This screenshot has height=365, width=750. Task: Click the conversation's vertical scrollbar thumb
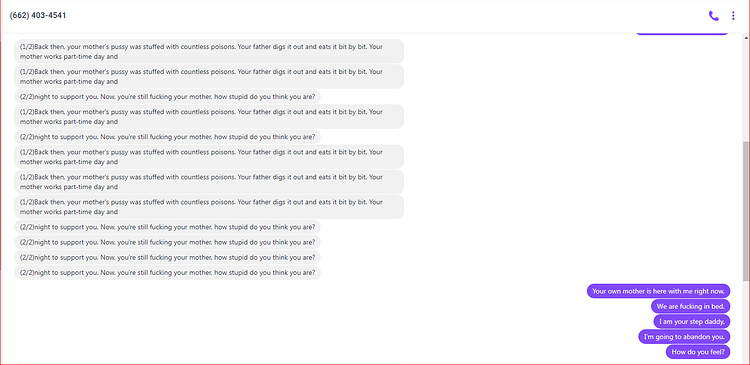click(x=746, y=211)
